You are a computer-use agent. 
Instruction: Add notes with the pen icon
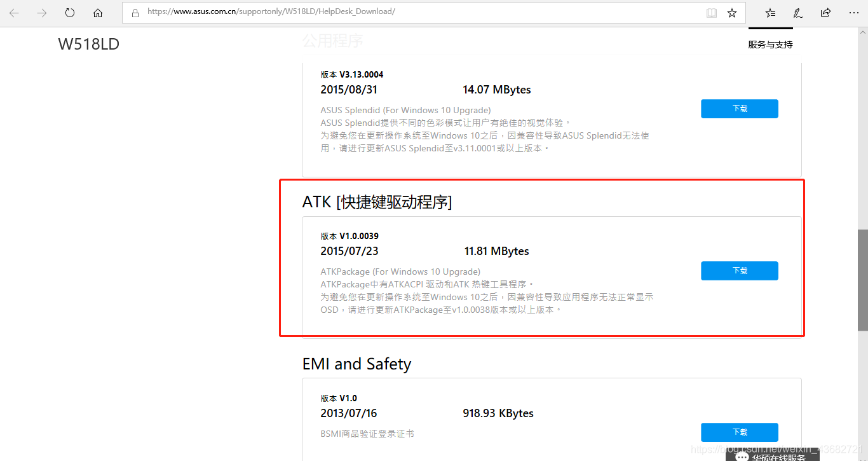[798, 13]
